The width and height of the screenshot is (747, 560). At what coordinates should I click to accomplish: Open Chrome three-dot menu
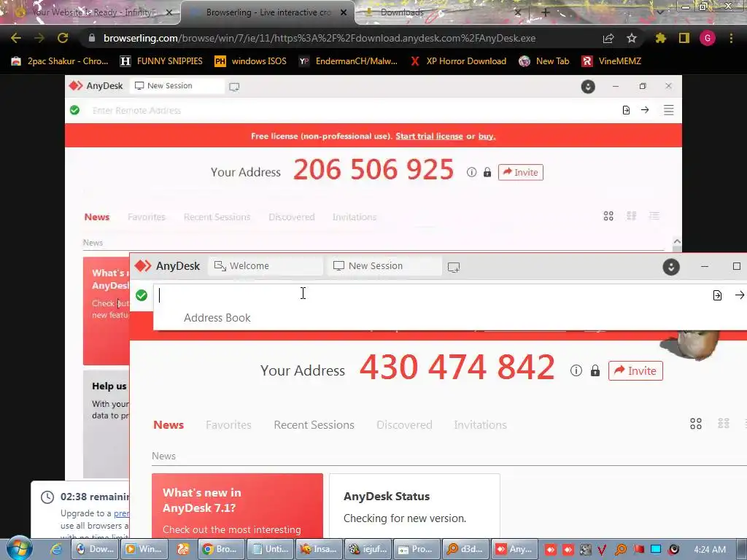[x=731, y=38]
